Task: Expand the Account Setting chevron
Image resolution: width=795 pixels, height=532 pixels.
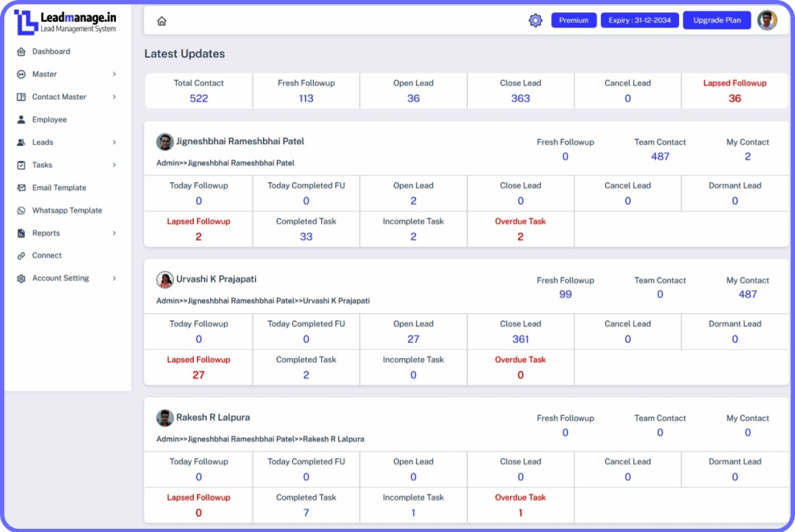Action: coord(114,278)
